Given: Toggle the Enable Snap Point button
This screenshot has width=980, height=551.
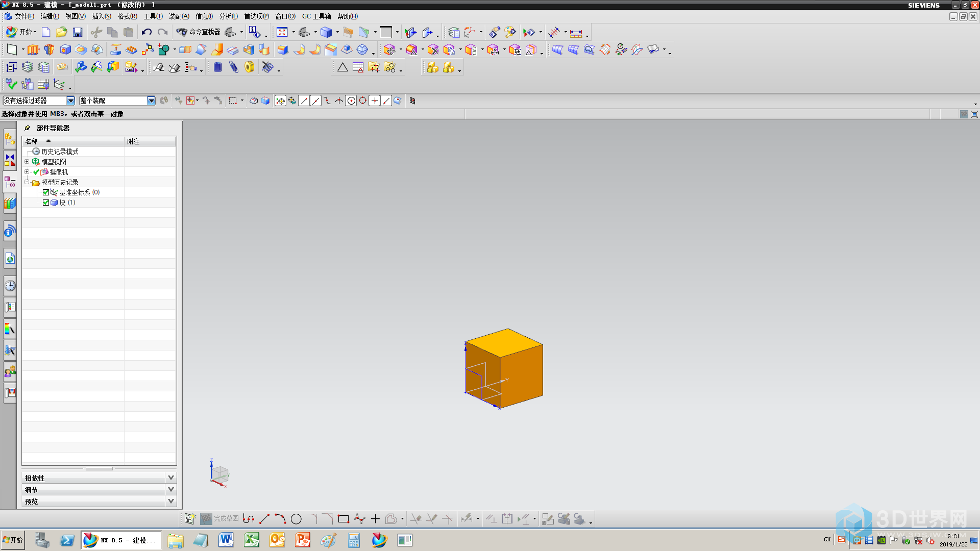Looking at the screenshot, I should click(280, 101).
